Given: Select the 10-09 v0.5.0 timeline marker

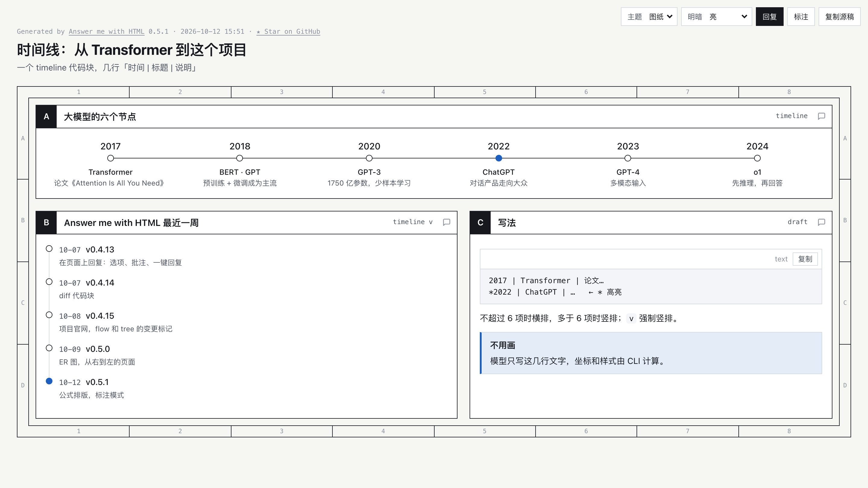Looking at the screenshot, I should [x=49, y=348].
